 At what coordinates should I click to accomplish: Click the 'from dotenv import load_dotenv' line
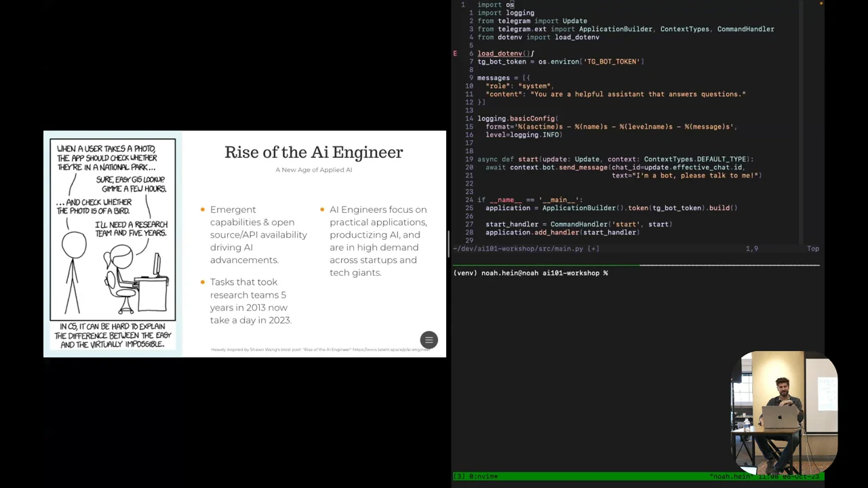(538, 37)
